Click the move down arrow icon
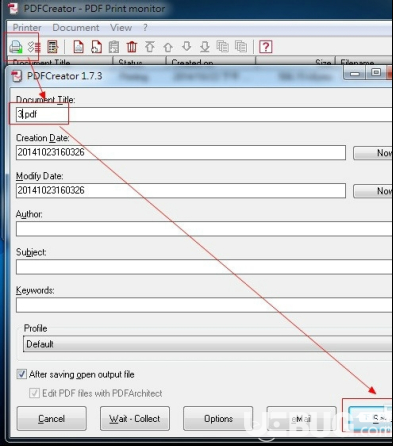The height and width of the screenshot is (446, 393). (186, 46)
